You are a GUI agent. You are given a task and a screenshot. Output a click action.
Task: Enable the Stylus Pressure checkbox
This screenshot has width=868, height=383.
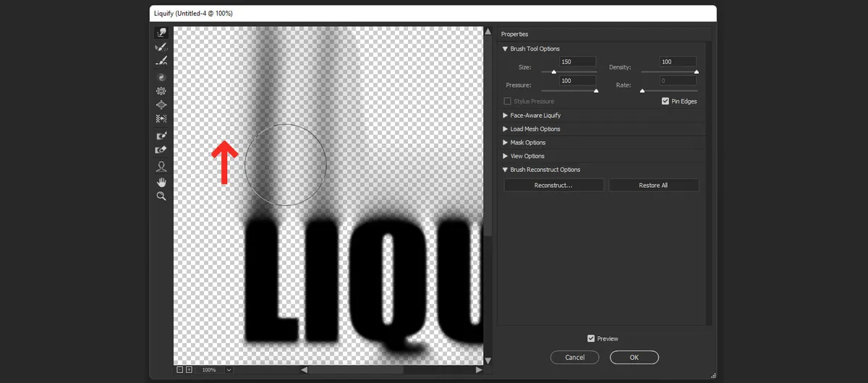tap(507, 101)
